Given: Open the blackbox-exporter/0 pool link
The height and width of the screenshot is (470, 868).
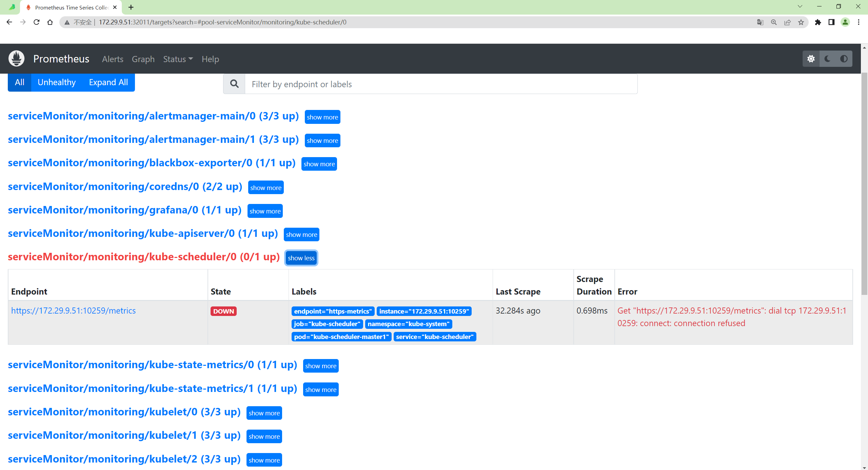Looking at the screenshot, I should pyautogui.click(x=152, y=163).
